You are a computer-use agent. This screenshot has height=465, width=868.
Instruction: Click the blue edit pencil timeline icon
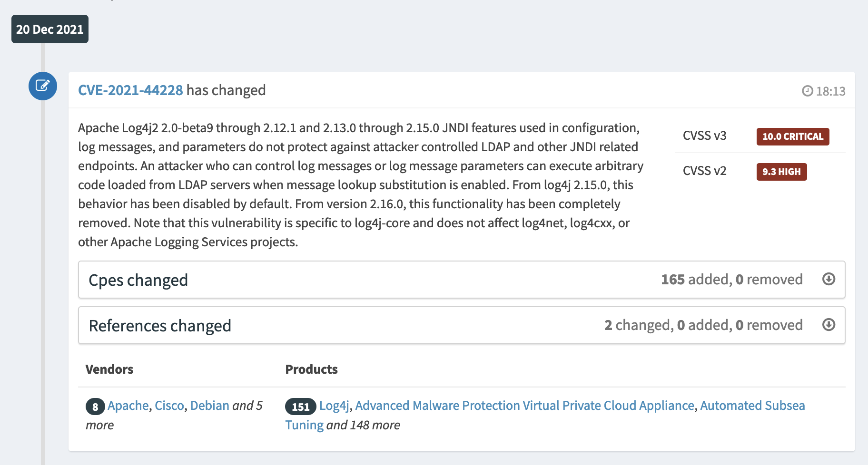[43, 86]
